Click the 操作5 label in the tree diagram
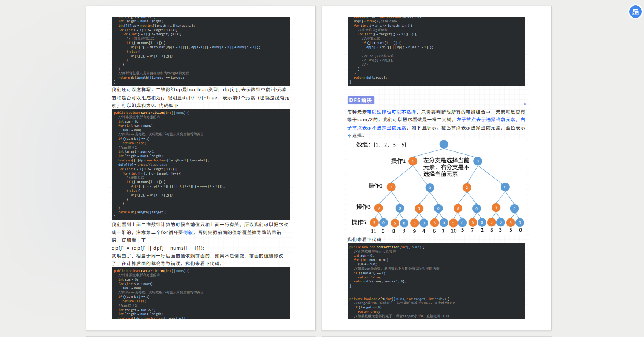644x337 pixels. 359,222
